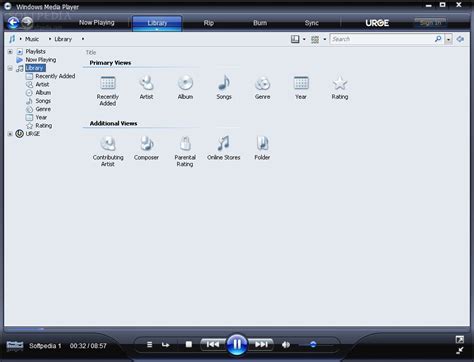Expand the Library breadcrumb arrow

tap(50, 39)
